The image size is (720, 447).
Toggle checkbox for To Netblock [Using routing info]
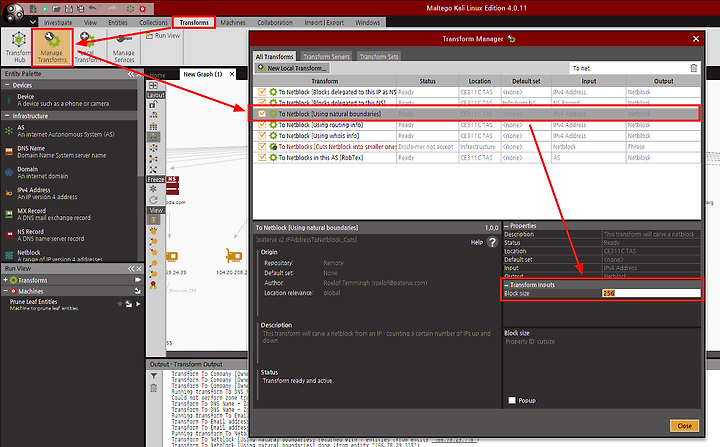(x=262, y=124)
